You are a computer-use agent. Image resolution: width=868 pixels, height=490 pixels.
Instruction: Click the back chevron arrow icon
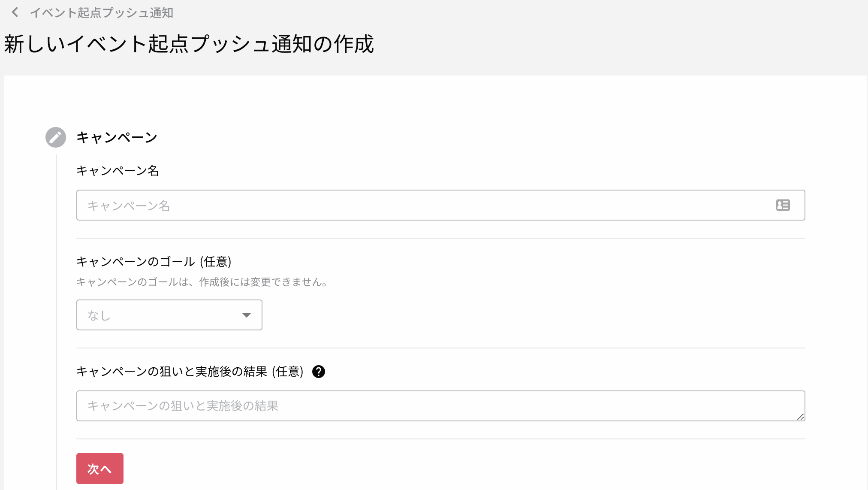click(x=15, y=12)
